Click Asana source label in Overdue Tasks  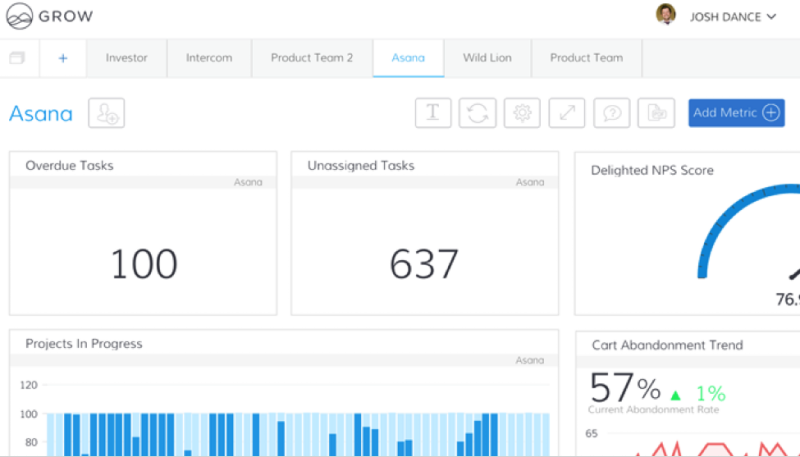[x=248, y=182]
